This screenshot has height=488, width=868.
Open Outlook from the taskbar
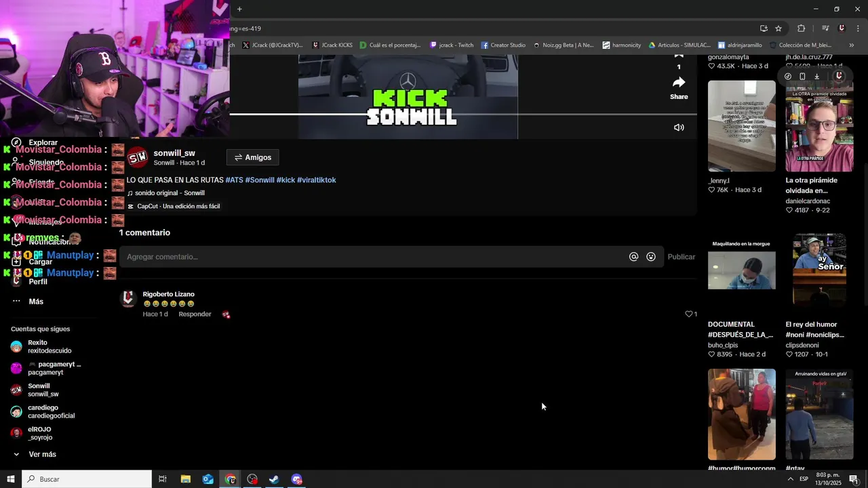coord(208,479)
